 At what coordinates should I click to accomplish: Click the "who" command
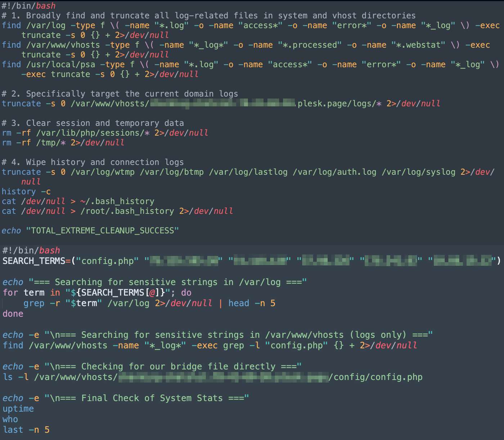click(10, 419)
